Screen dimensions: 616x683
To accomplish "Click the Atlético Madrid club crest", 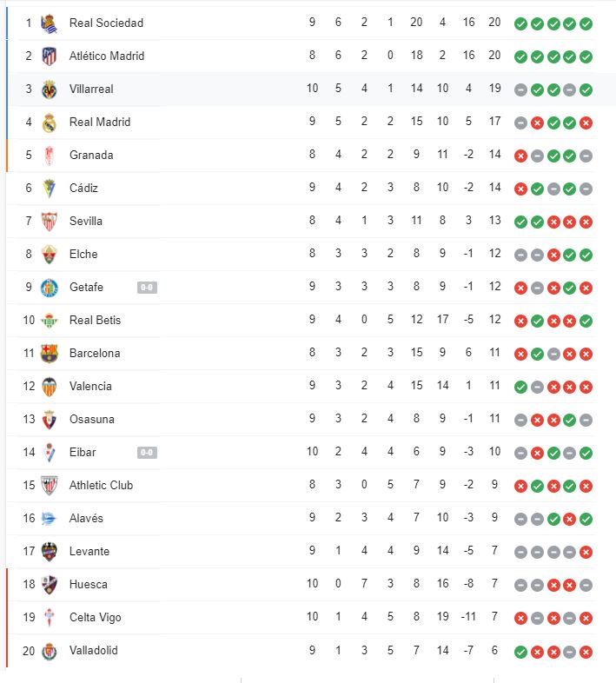I will (49, 56).
